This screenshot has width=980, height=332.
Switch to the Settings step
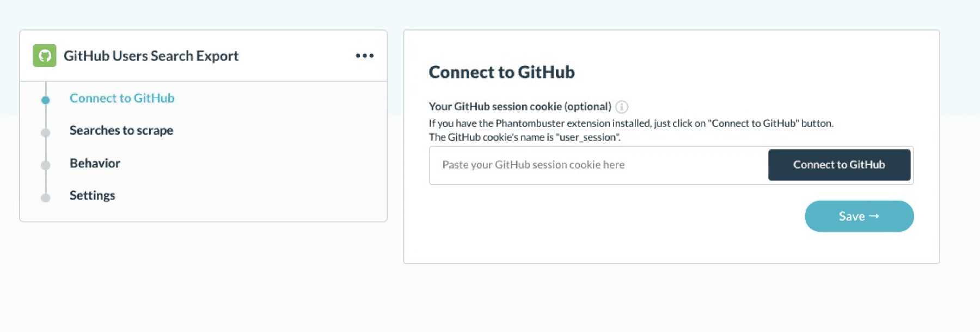coord(93,195)
